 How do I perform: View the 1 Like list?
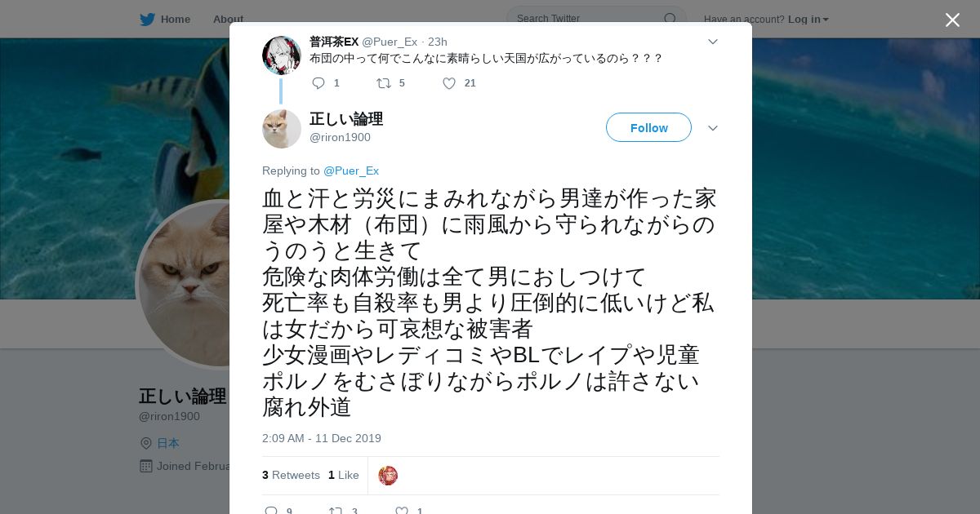[x=344, y=475]
